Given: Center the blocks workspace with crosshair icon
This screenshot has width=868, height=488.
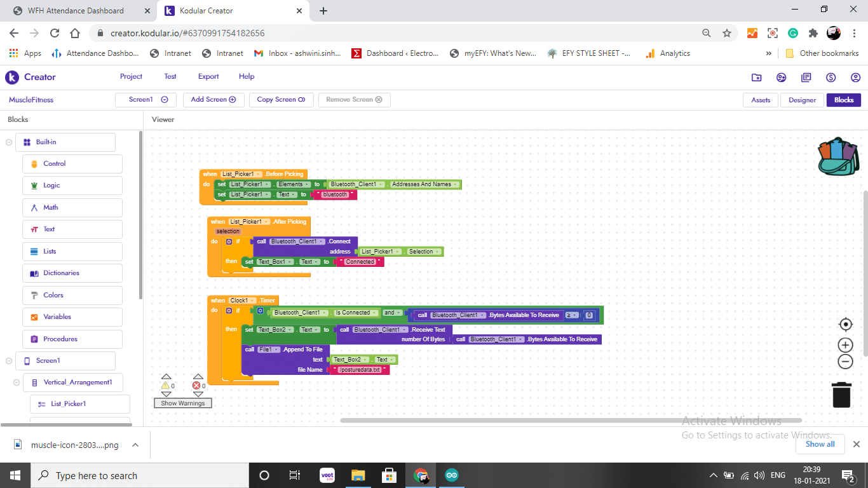Looking at the screenshot, I should coord(846,325).
